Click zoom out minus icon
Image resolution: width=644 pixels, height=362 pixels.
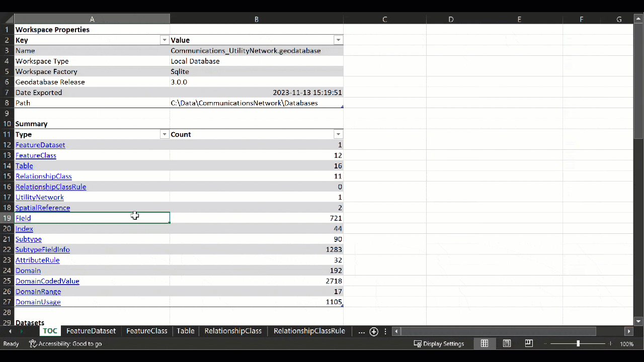(x=546, y=344)
